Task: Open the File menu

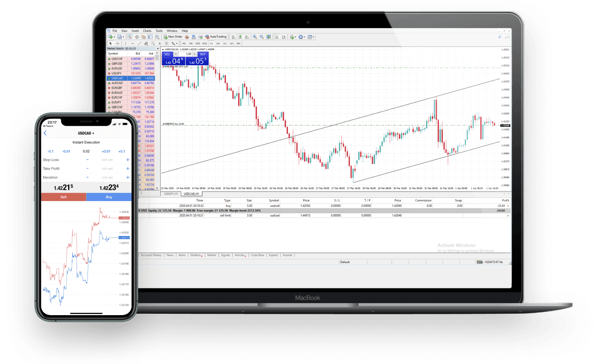Action: click(x=115, y=31)
